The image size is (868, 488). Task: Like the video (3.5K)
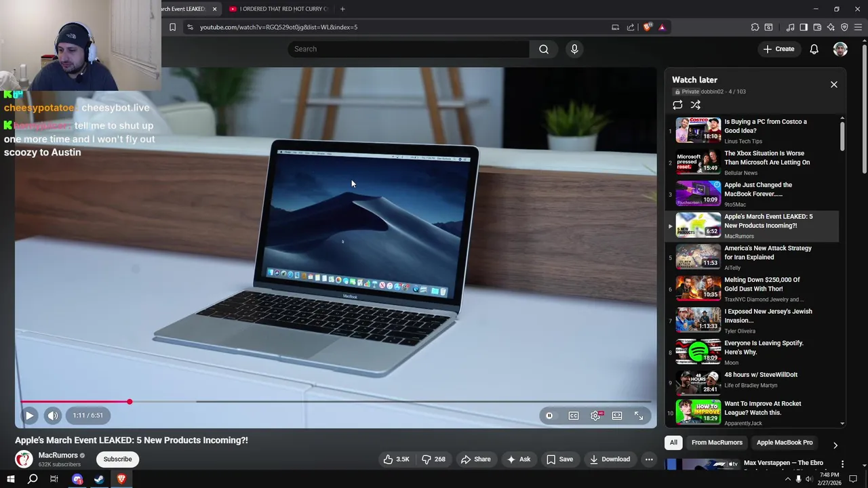[x=396, y=459]
